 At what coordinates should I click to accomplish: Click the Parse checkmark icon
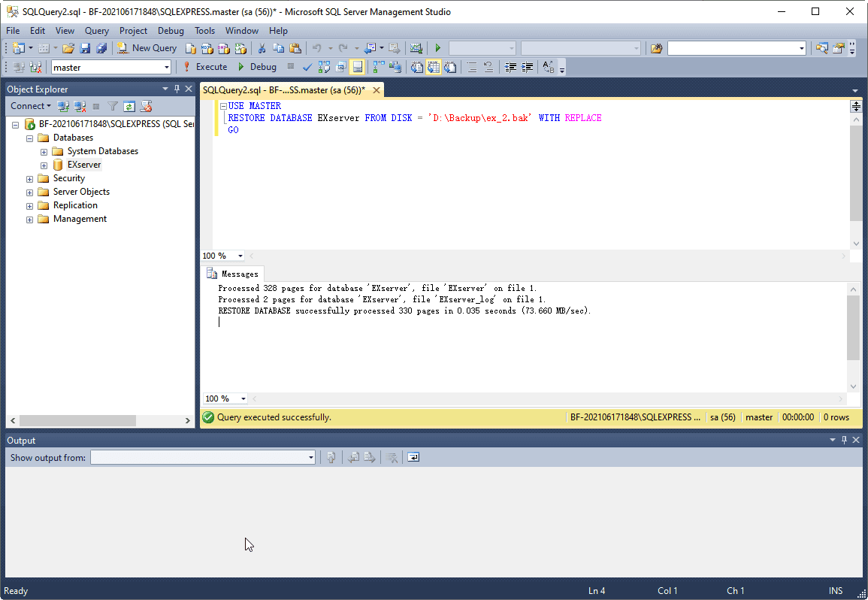tap(307, 67)
